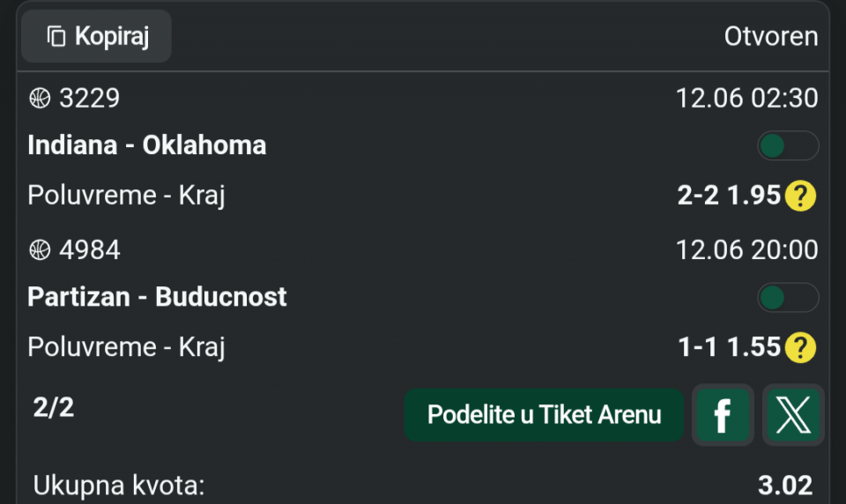Select the Indiana - Oklahoma match title
This screenshot has width=846, height=504.
[x=147, y=145]
